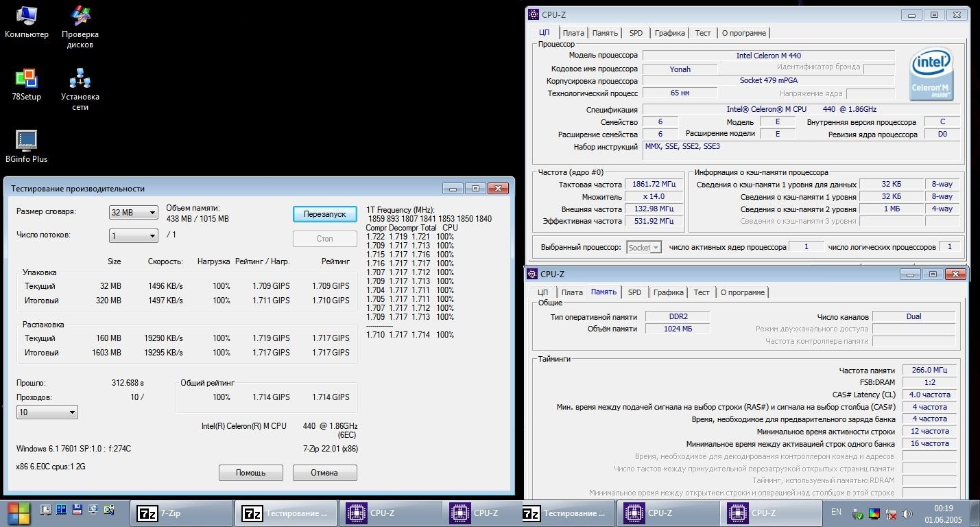Click the Intel Celeron M logo
This screenshot has height=527, width=980.
pos(931,75)
